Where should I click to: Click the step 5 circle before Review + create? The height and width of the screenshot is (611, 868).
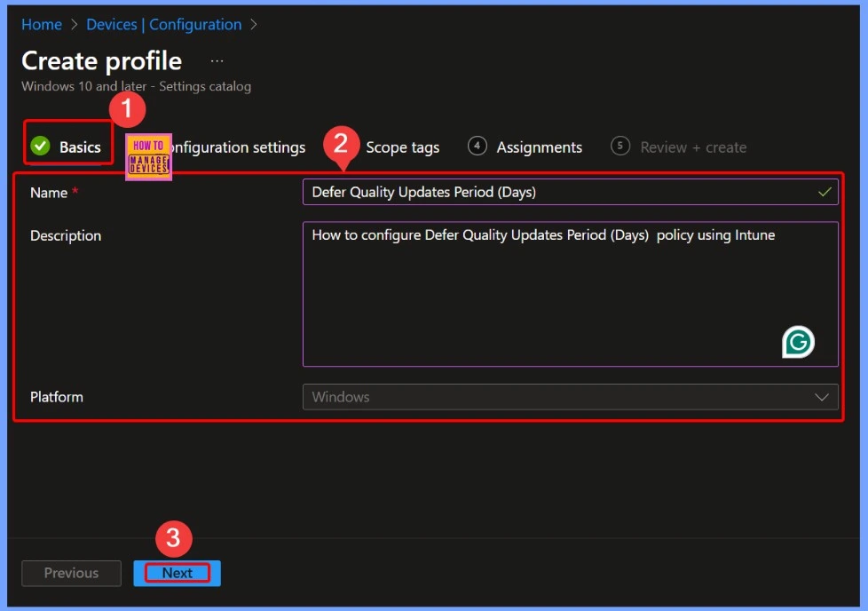tap(621, 147)
